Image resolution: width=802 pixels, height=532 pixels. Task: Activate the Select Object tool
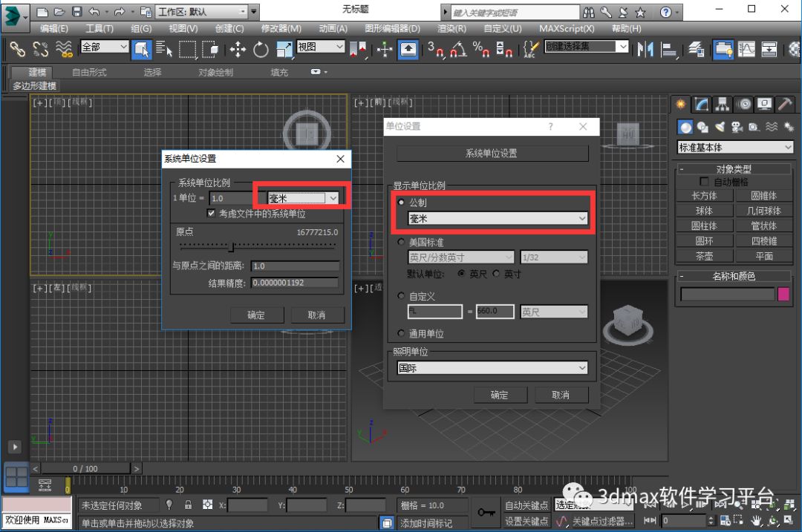141,50
